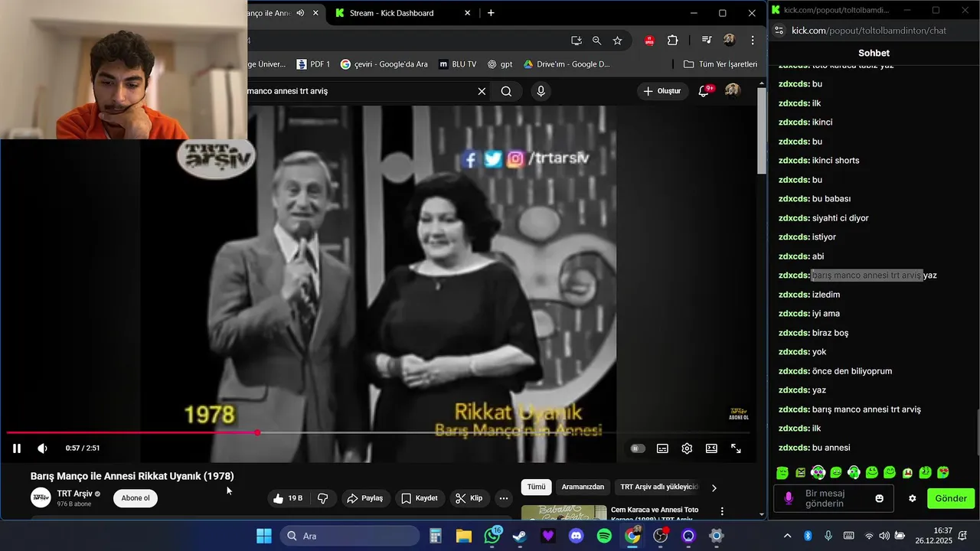Open the volume control in the system tray

coord(884,536)
